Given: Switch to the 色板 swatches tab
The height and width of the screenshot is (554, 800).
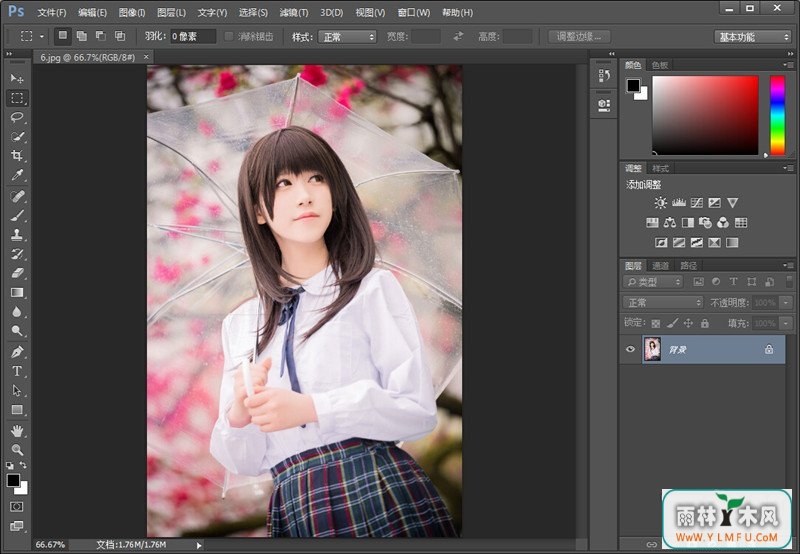Looking at the screenshot, I should 660,65.
